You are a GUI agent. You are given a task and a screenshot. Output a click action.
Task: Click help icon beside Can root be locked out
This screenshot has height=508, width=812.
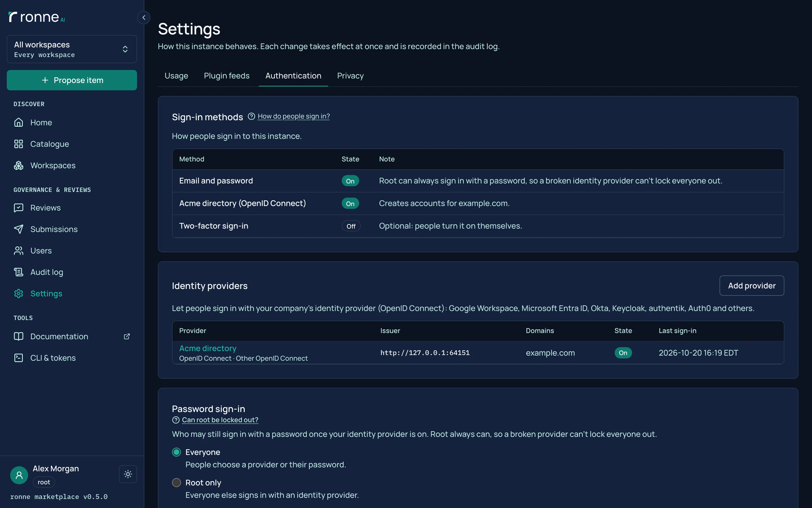[176, 420]
